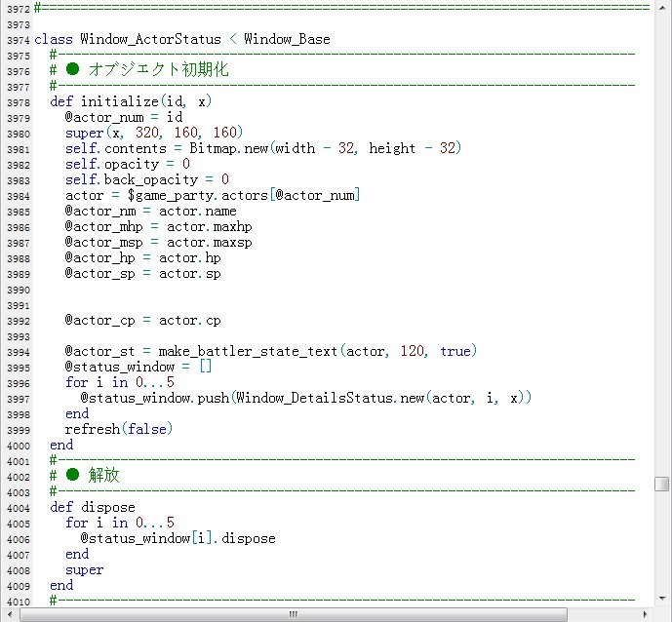Image resolution: width=672 pixels, height=622 pixels.
Task: Click the @actor_mhp = actor.maxhp line
Action: 158,226
